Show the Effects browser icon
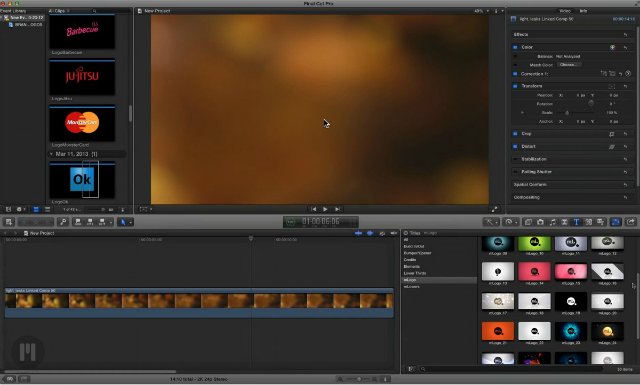This screenshot has height=385, width=640. point(528,222)
